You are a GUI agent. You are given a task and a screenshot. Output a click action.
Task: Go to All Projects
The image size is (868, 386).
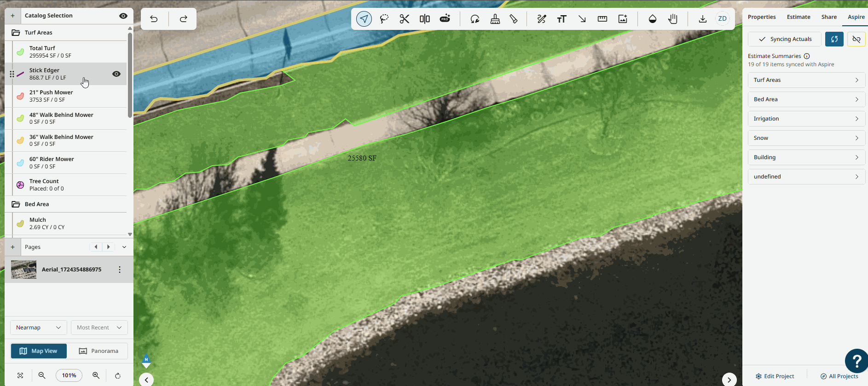[839, 376]
